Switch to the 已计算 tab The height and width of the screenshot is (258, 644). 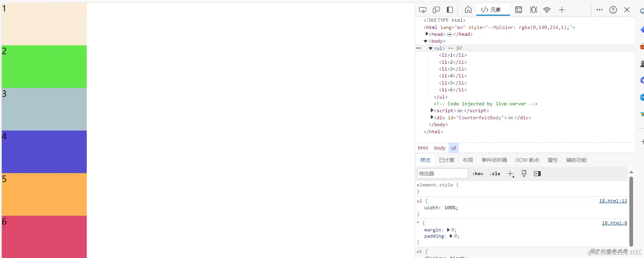[447, 160]
